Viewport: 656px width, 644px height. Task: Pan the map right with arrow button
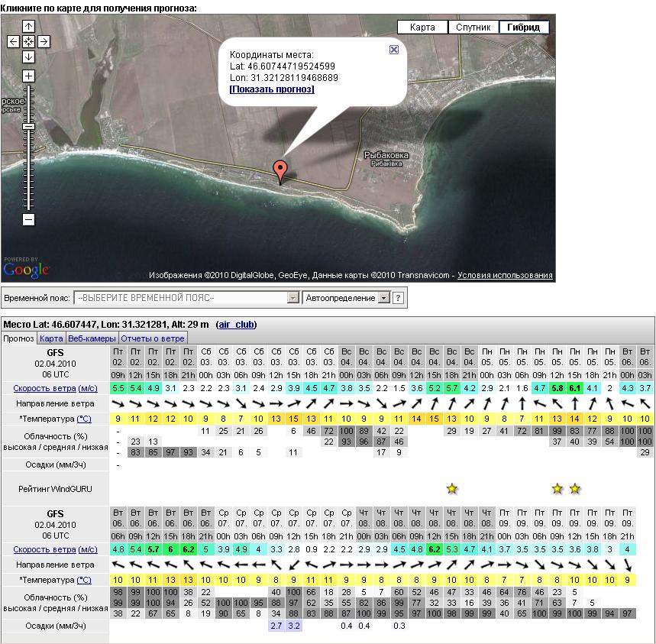[44, 42]
